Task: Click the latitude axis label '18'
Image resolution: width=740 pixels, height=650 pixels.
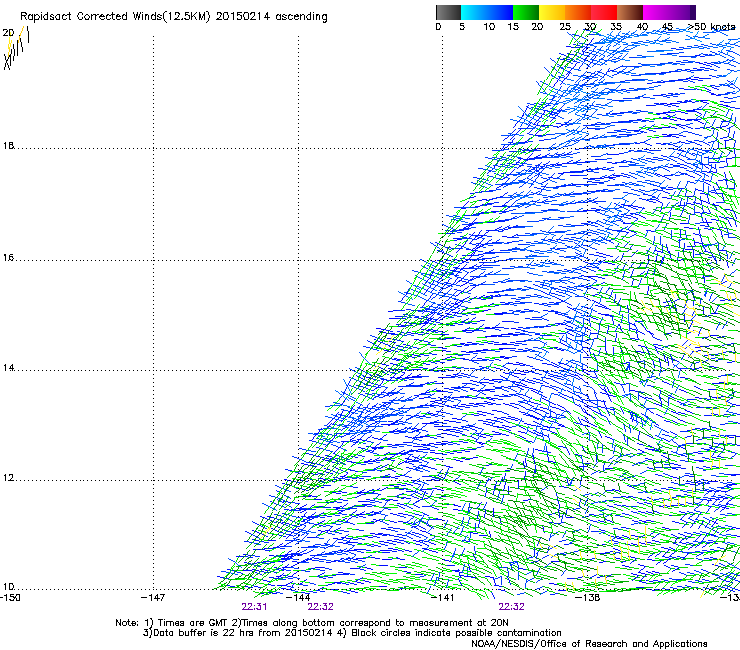Action: click(x=8, y=146)
